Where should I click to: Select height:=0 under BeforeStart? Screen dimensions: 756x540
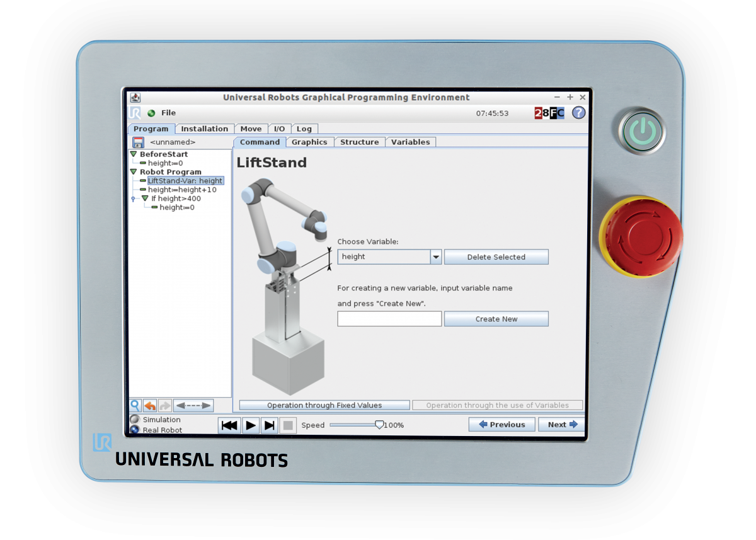[165, 163]
